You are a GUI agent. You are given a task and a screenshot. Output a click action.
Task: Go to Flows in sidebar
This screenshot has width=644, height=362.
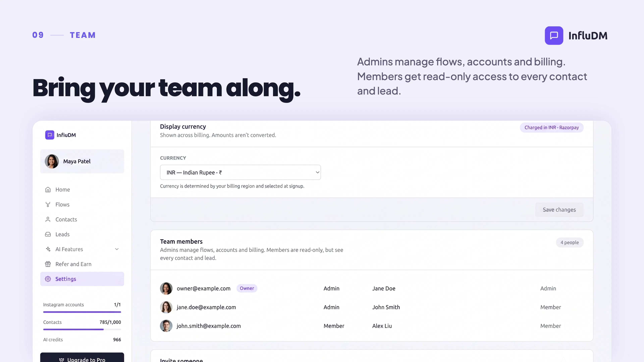pos(82,205)
